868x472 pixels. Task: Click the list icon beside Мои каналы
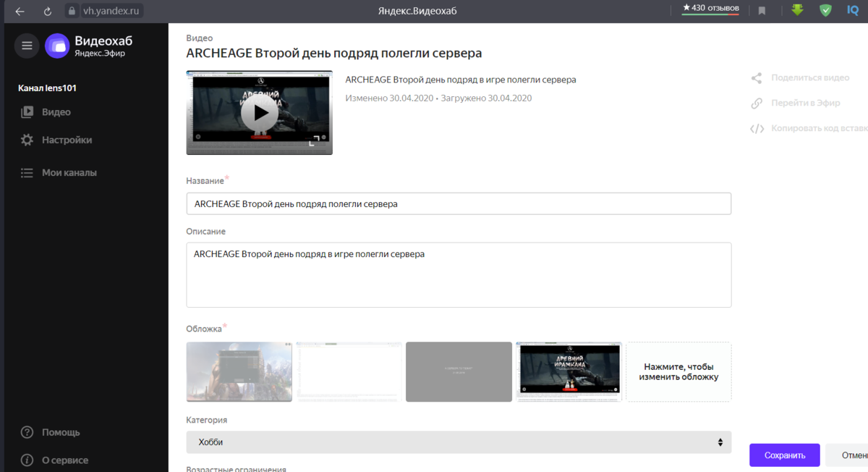pos(27,173)
